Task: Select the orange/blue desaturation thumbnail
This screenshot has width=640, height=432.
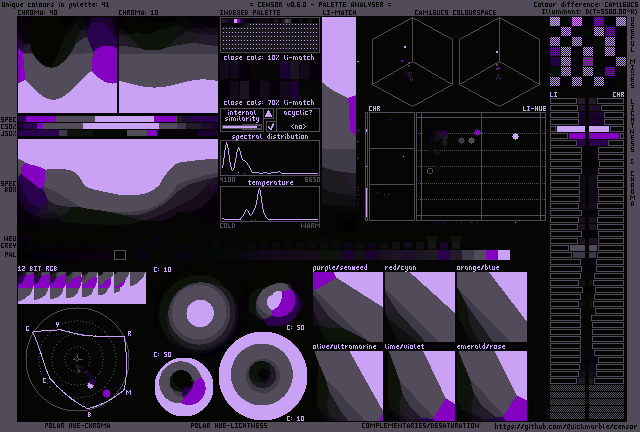Action: click(x=491, y=307)
